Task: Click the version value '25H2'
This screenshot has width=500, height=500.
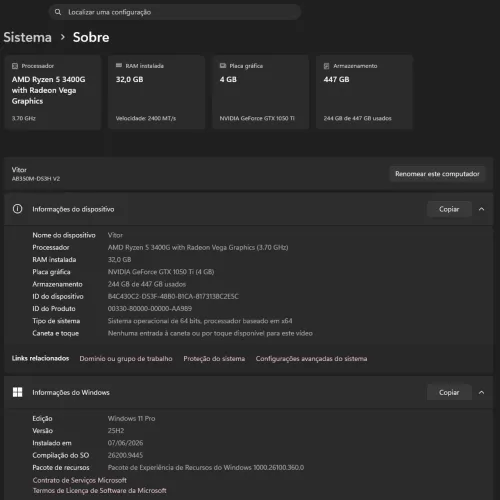Action: coord(116,431)
